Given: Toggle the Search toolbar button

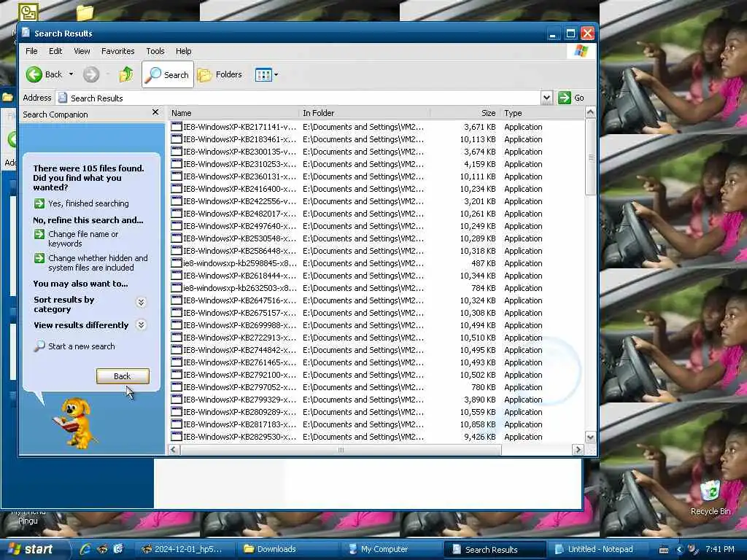Looking at the screenshot, I should pyautogui.click(x=168, y=75).
